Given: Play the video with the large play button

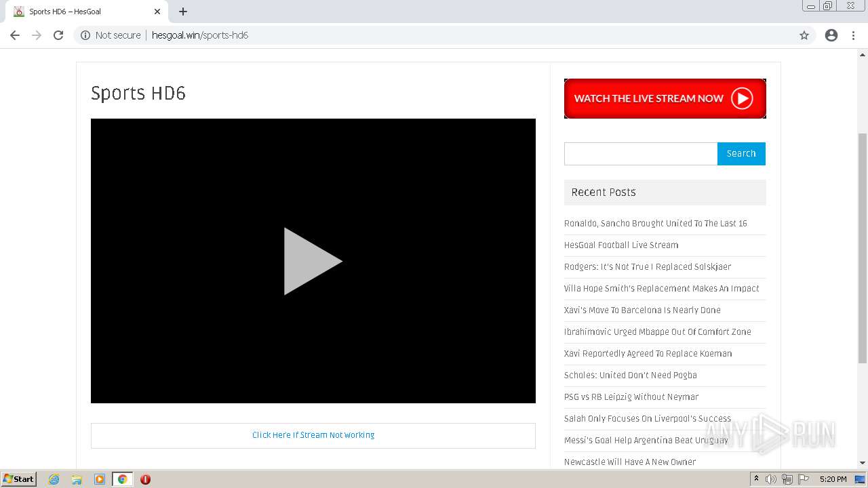Looking at the screenshot, I should coord(313,261).
